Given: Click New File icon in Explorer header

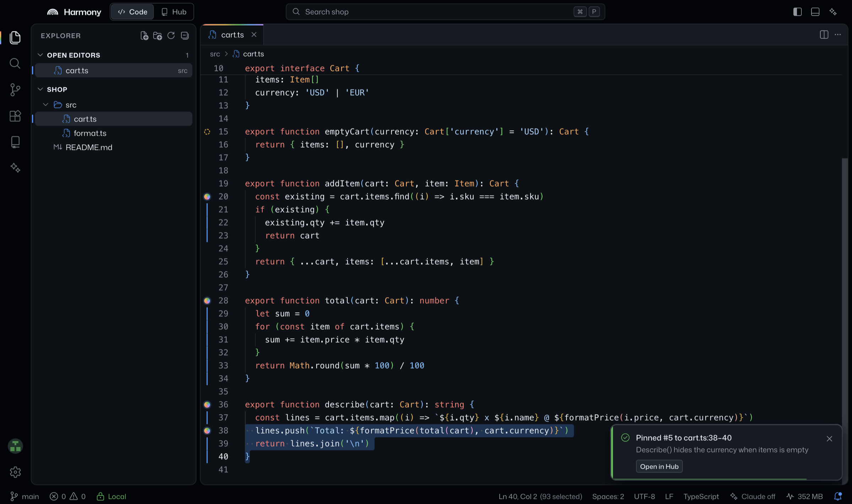Looking at the screenshot, I should (x=144, y=35).
